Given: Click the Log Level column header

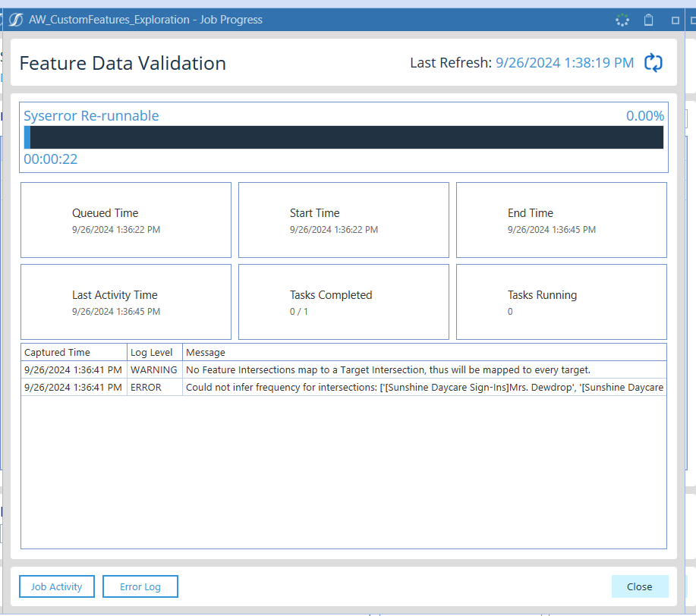Looking at the screenshot, I should (154, 352).
